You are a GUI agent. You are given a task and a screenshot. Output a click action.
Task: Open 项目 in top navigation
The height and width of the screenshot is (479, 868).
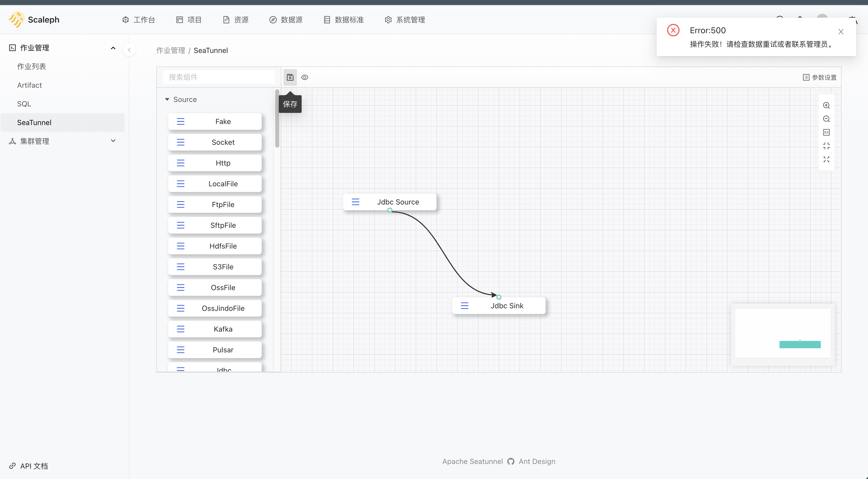(189, 19)
